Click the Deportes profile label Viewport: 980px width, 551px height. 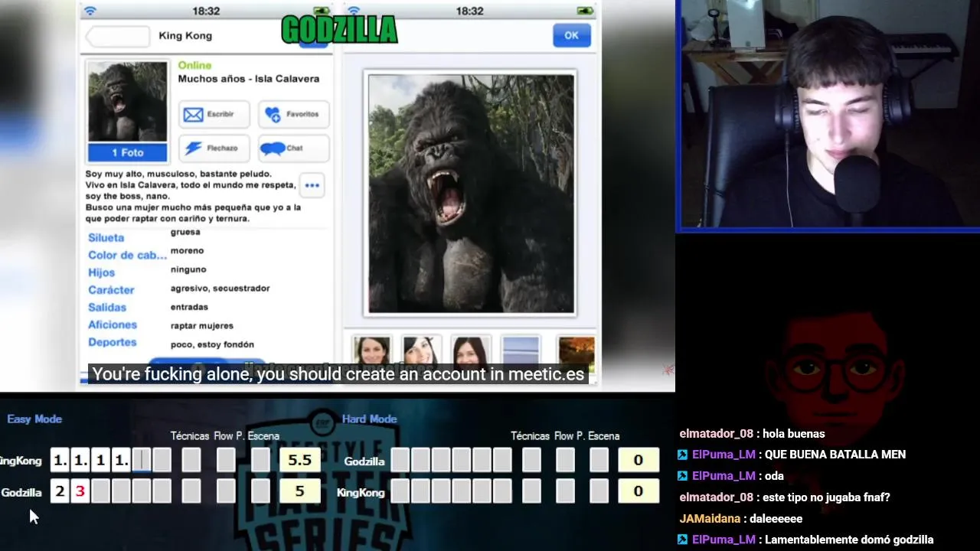(112, 342)
